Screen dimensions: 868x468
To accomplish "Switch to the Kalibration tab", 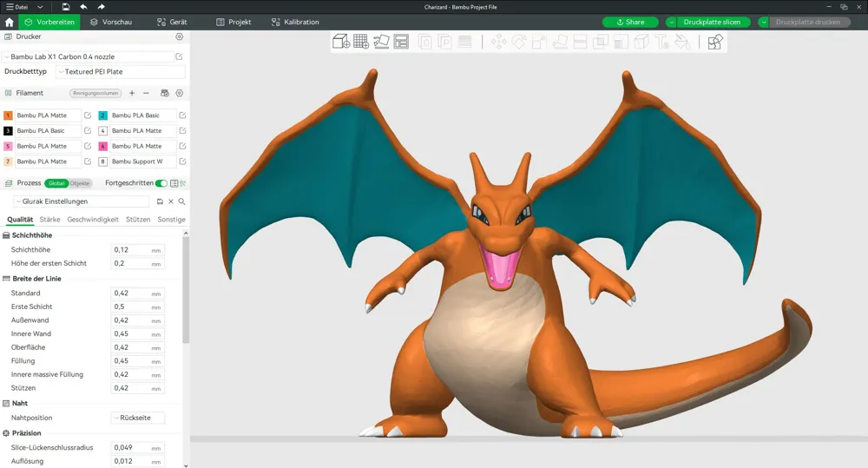I will point(295,23).
